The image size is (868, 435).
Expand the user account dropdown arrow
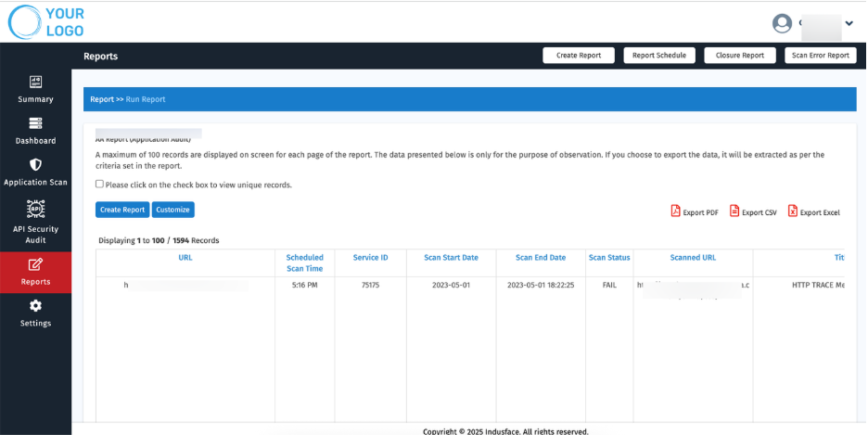tap(849, 23)
